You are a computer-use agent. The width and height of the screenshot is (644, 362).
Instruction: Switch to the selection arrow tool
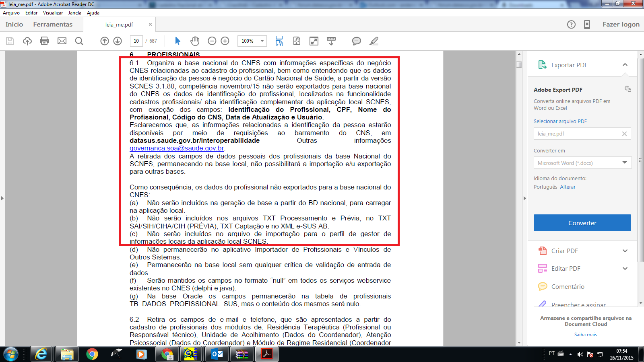point(177,41)
